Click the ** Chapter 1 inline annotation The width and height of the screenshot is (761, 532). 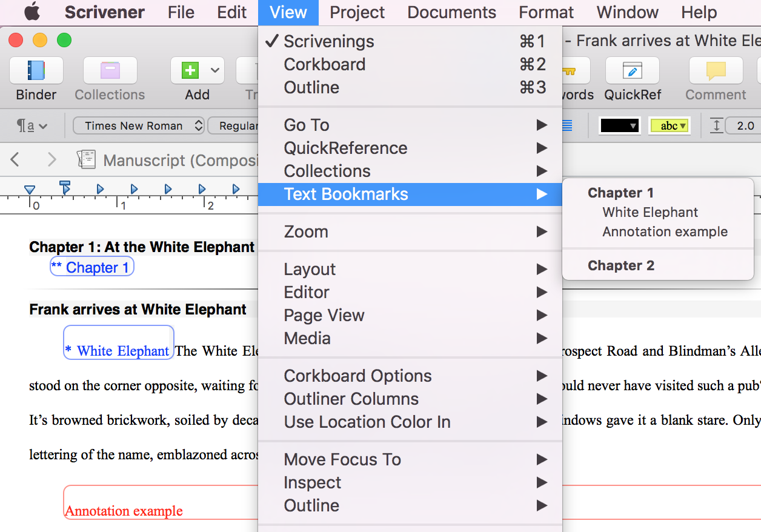click(x=91, y=267)
